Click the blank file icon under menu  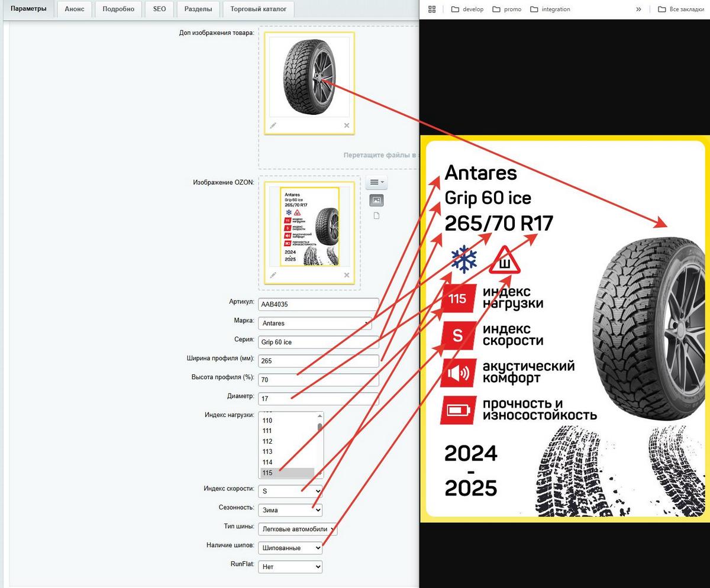376,216
